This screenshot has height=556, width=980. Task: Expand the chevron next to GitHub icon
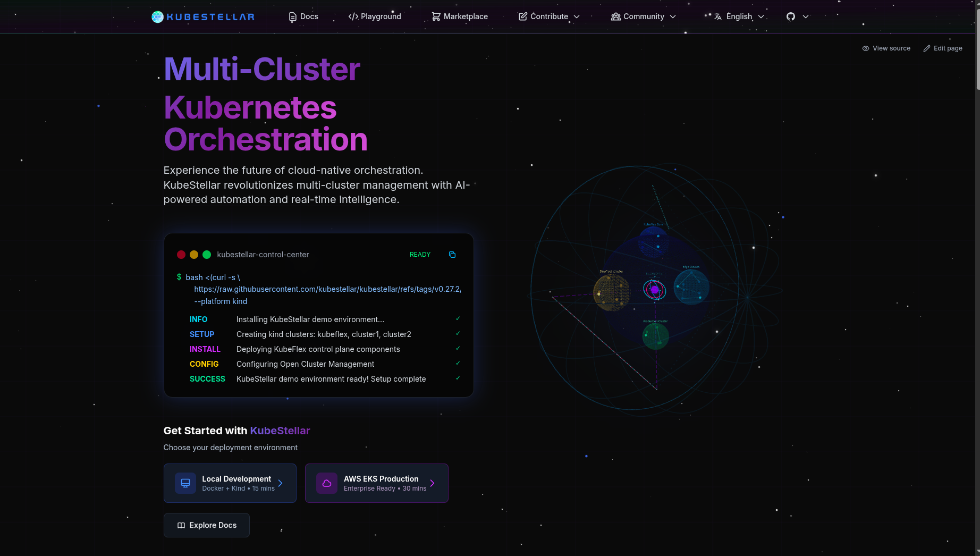coord(806,17)
